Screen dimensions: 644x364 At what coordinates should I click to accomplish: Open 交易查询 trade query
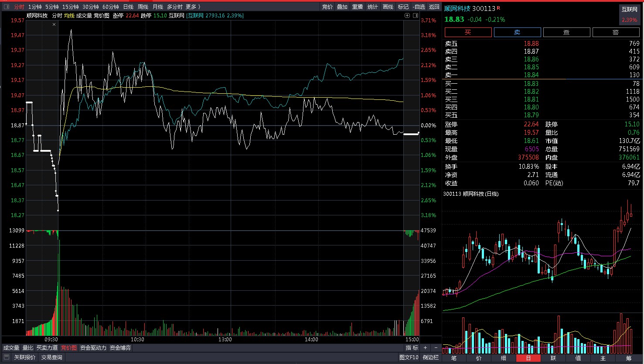pos(52,357)
